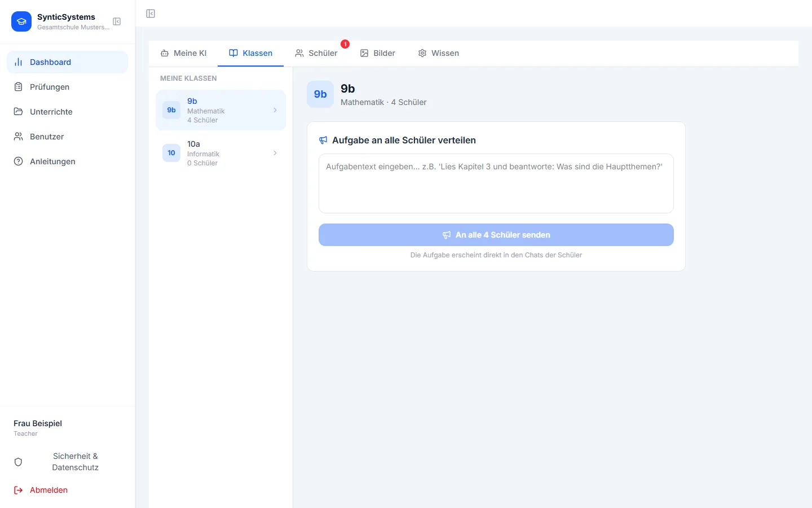Navigate to Prüfungen
The height and width of the screenshot is (508, 812).
68,87
